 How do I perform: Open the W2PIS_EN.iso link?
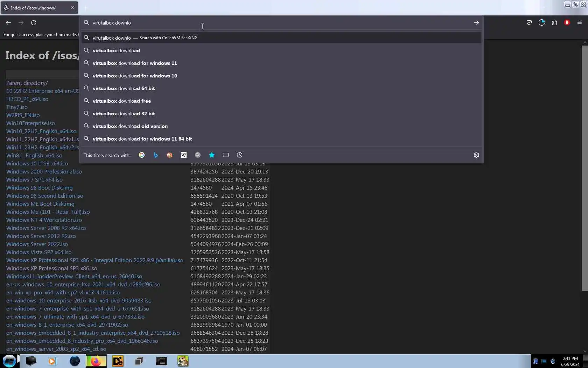23,115
